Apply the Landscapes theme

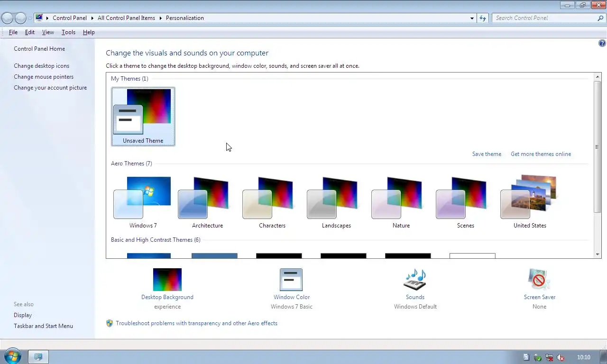point(337,202)
